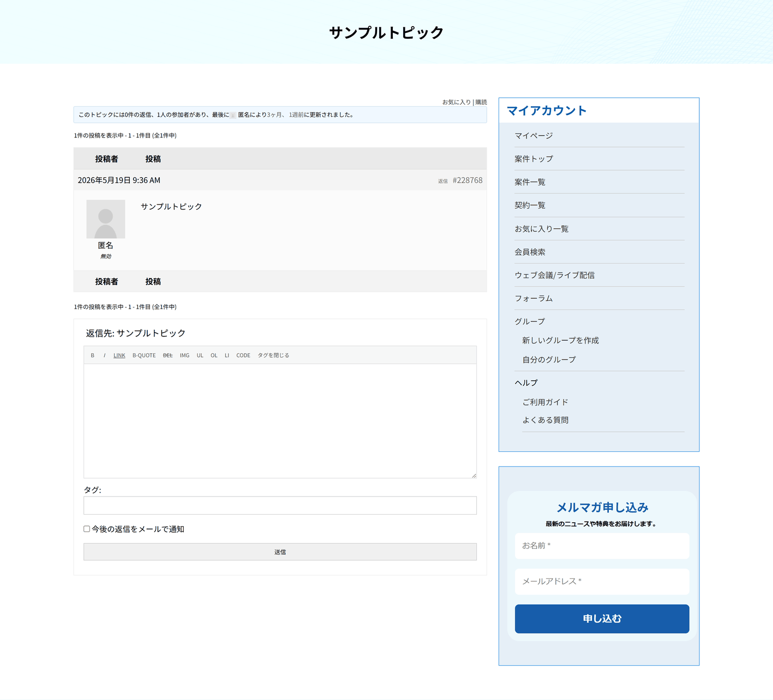
Task: Insert an ordered list via OL
Action: (214, 355)
